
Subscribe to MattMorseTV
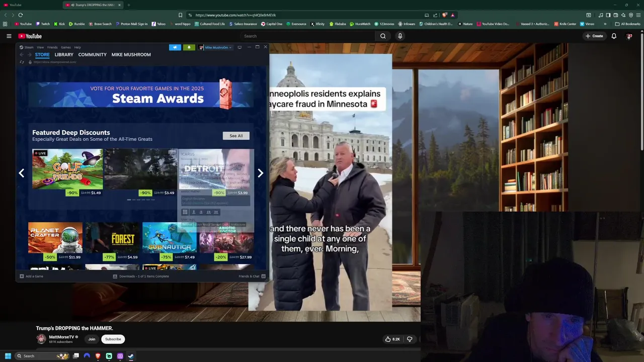113,339
